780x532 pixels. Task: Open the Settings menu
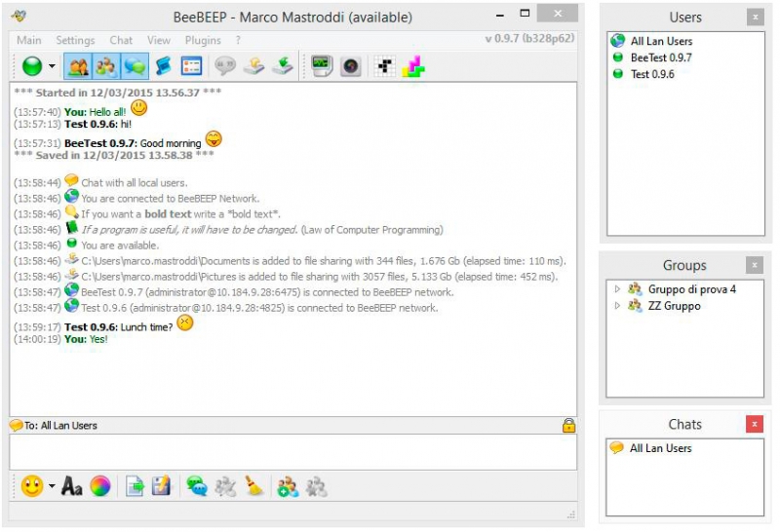pos(75,40)
